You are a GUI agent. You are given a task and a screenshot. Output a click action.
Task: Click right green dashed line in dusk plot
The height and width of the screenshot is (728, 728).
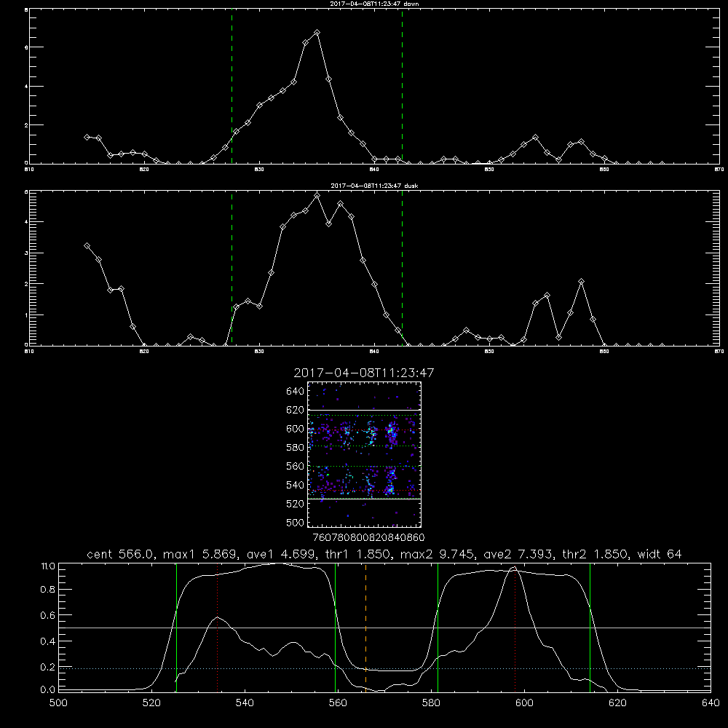(402, 268)
